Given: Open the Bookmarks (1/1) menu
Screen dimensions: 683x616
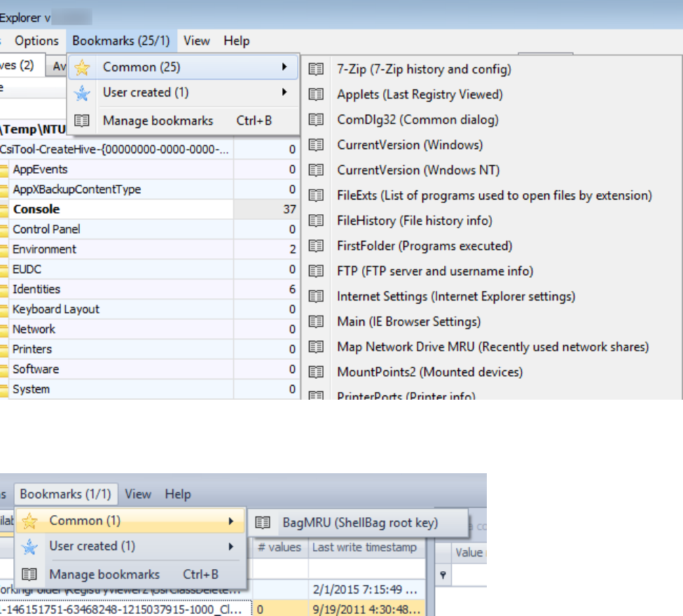Looking at the screenshot, I should [x=65, y=494].
